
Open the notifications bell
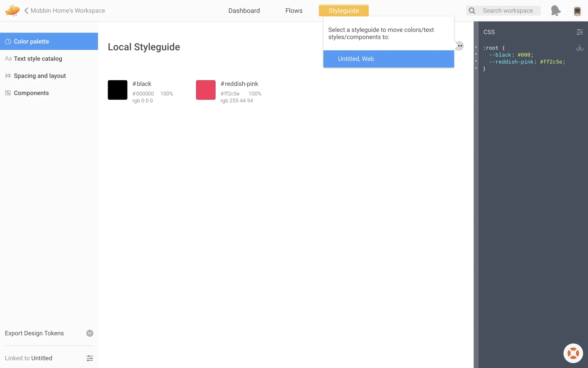(555, 11)
